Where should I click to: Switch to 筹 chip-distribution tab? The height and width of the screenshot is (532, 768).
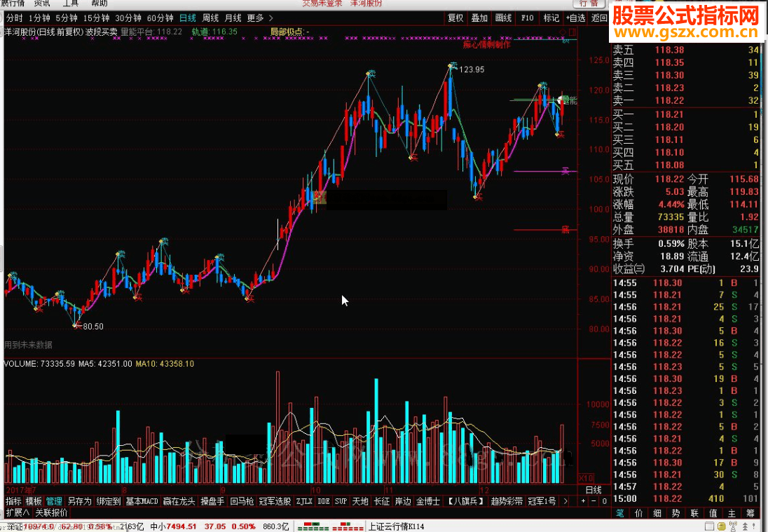pyautogui.click(x=750, y=513)
